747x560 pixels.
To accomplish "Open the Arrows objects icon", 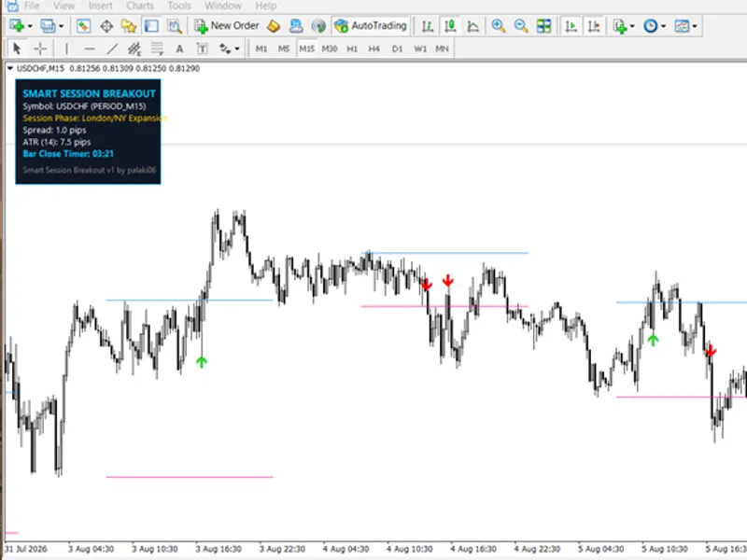I will (224, 49).
